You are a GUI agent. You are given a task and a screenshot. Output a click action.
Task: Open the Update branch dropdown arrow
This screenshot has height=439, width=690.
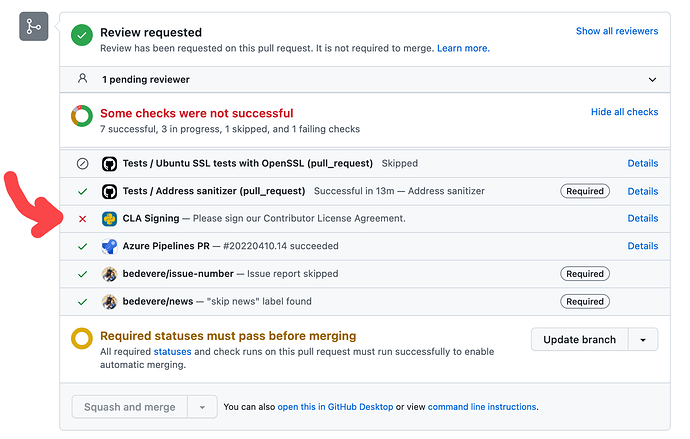(x=643, y=339)
